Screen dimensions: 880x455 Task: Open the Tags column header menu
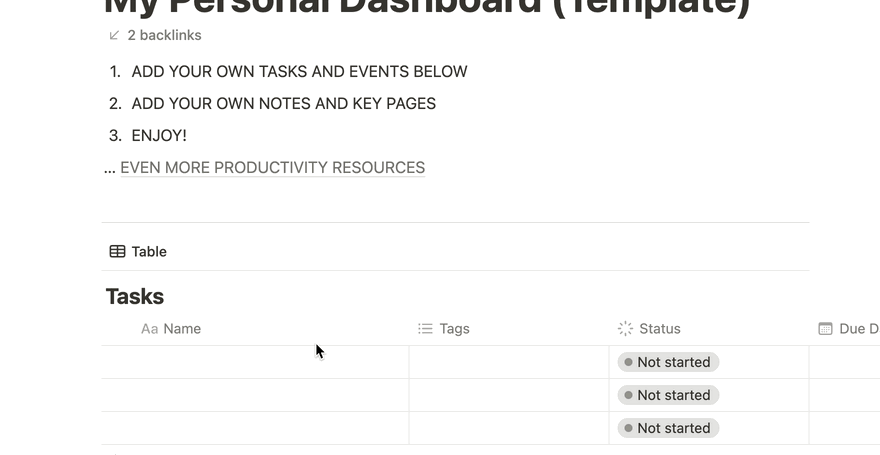pos(509,329)
